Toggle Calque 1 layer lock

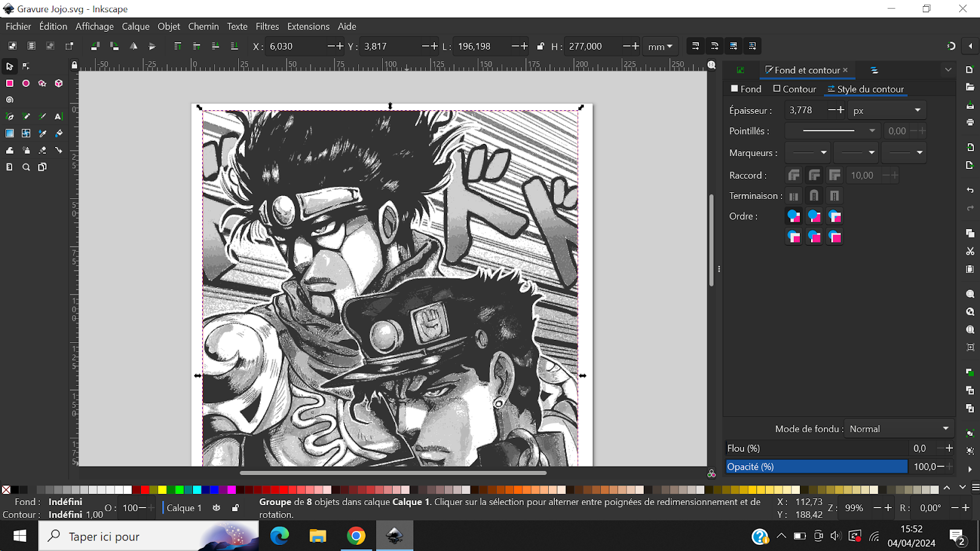tap(235, 508)
